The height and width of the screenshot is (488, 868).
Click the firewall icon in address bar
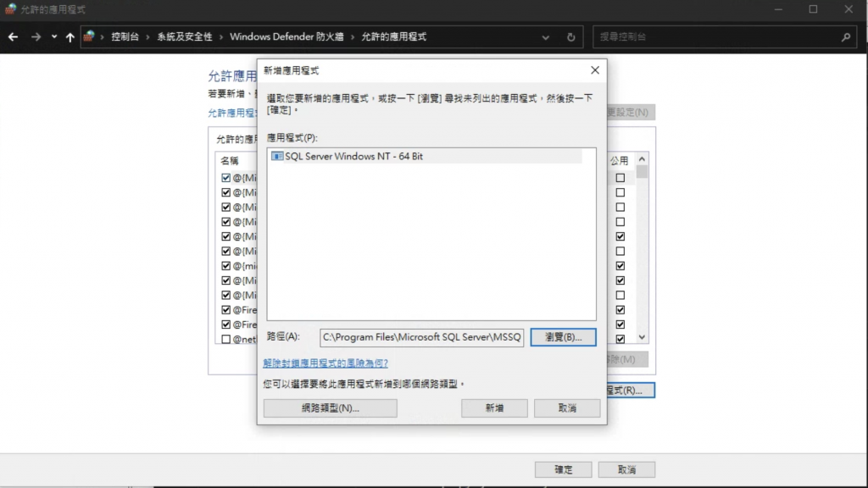click(x=88, y=36)
